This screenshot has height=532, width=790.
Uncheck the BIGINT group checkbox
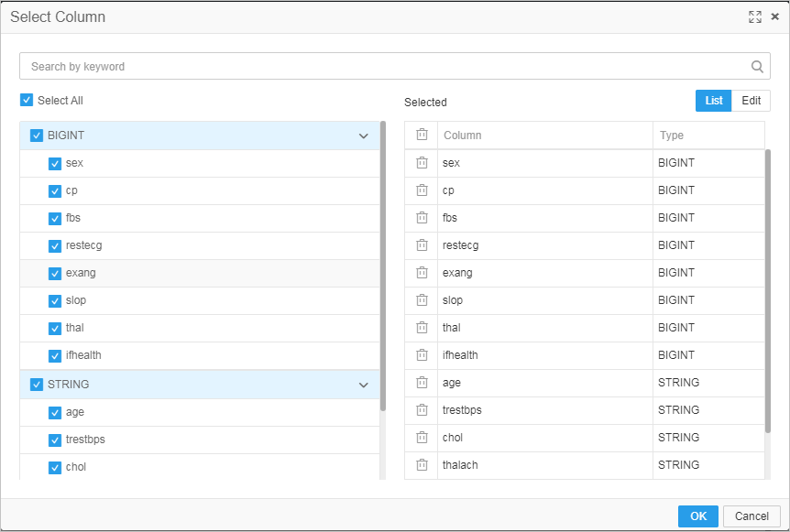37,136
